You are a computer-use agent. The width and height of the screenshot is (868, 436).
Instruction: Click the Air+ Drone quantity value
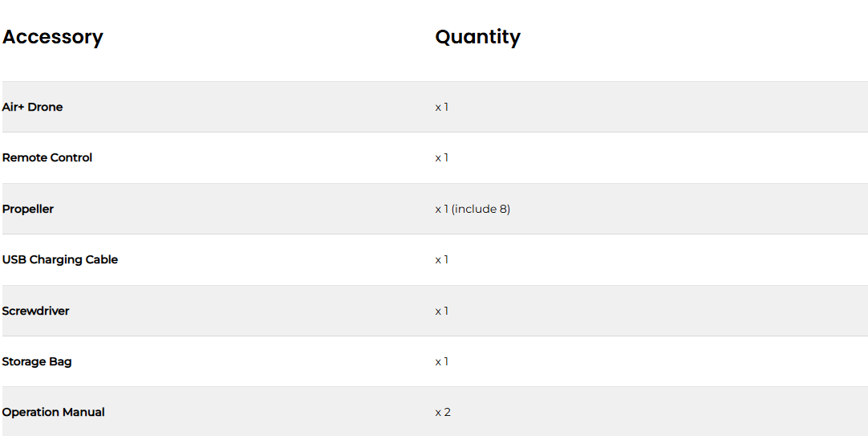click(442, 107)
